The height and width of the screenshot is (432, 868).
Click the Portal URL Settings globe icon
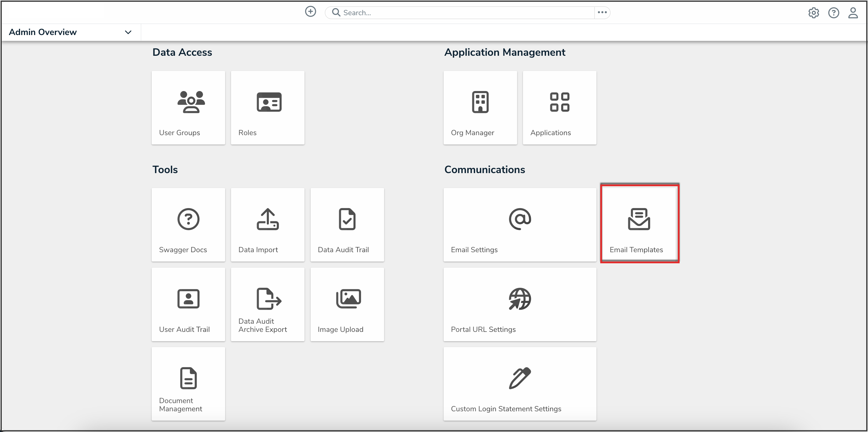pyautogui.click(x=519, y=299)
